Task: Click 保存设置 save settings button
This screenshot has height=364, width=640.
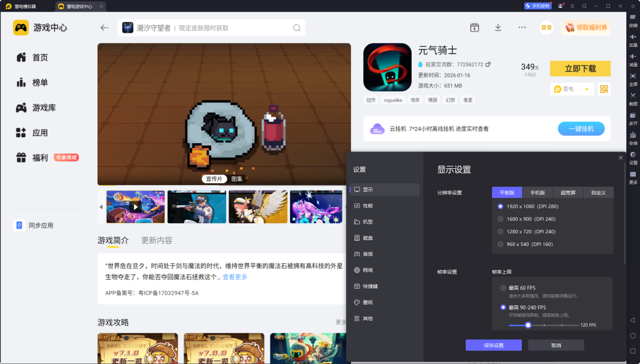Action: coord(494,345)
